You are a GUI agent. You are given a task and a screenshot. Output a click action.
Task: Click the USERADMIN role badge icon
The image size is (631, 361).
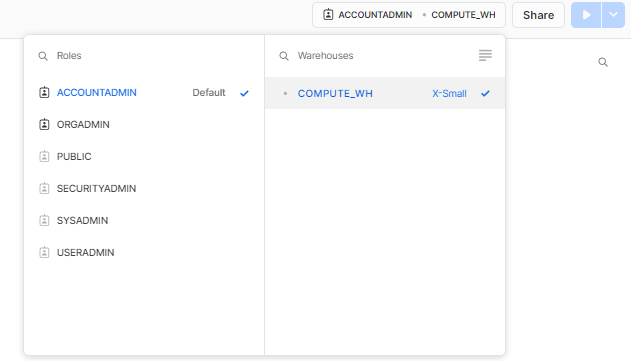44,252
